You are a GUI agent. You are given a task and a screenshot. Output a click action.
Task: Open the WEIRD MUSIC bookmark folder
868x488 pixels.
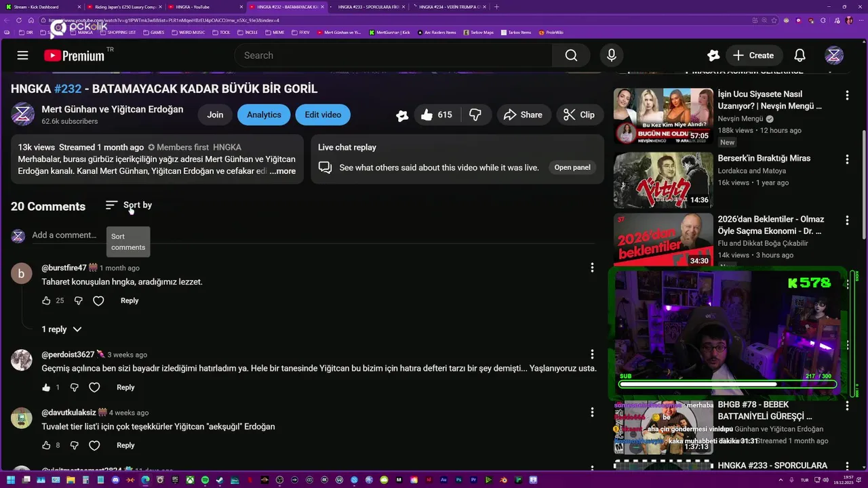(189, 33)
